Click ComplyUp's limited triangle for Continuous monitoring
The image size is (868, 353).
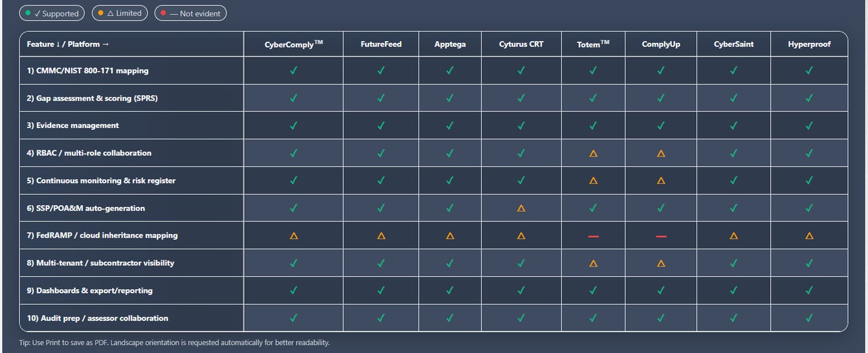[661, 180]
